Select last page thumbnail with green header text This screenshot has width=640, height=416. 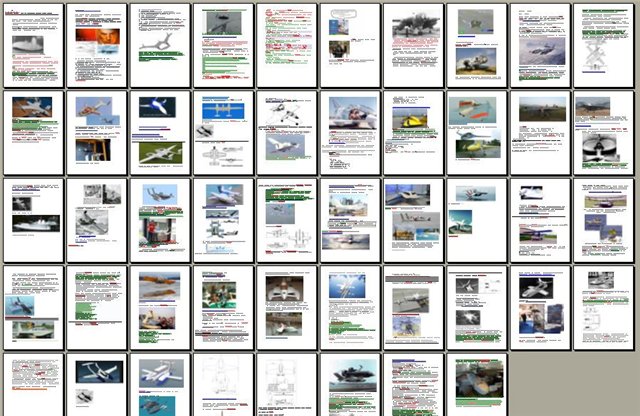476,384
